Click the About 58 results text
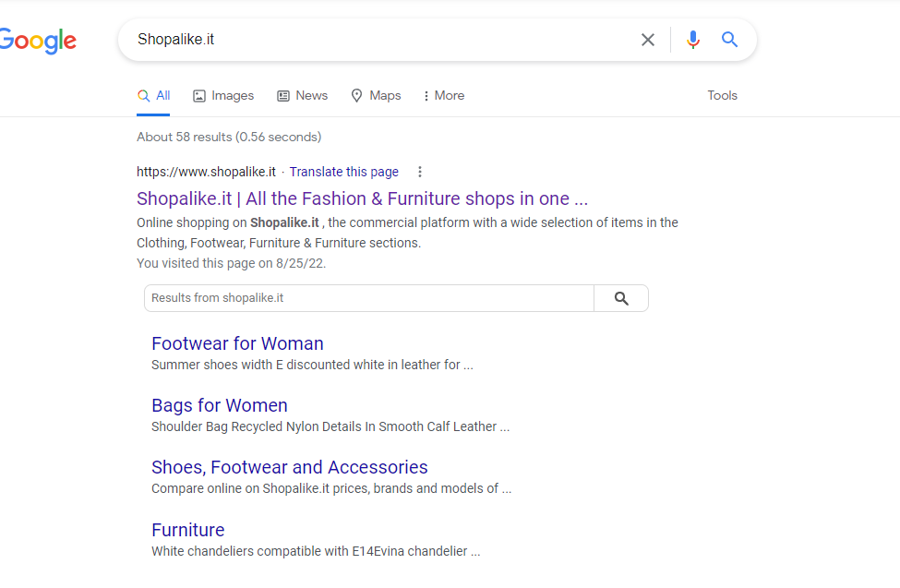This screenshot has width=900, height=588. point(229,138)
